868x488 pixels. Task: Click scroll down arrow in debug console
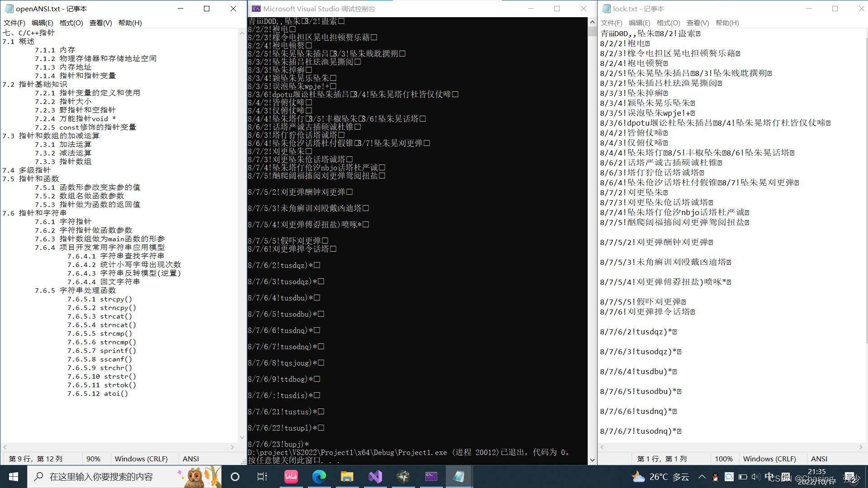point(592,460)
